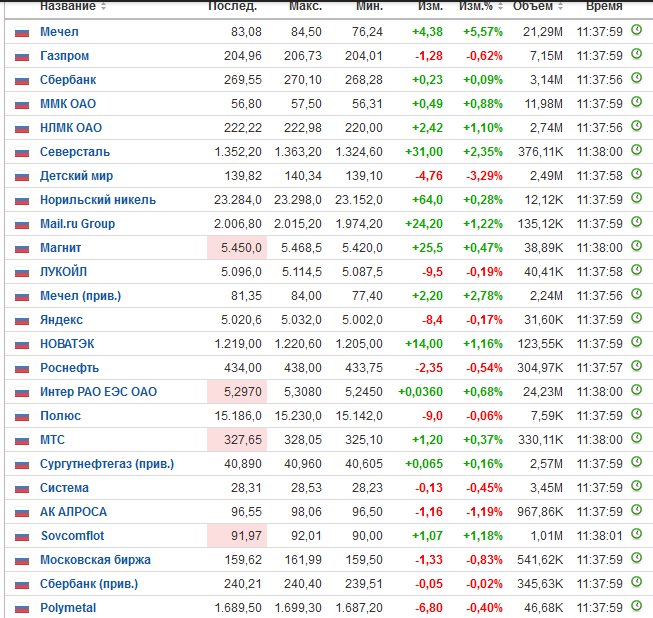Select the ММК ОАО volume 11,98M
This screenshot has height=618, width=653.
tap(543, 104)
